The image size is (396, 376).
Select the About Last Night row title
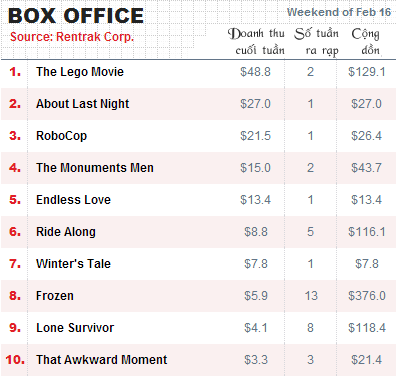[x=83, y=104]
